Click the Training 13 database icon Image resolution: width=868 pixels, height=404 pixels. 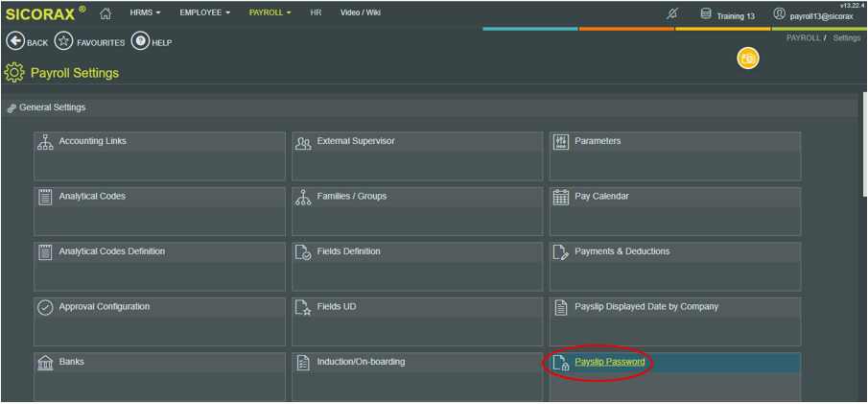click(706, 14)
